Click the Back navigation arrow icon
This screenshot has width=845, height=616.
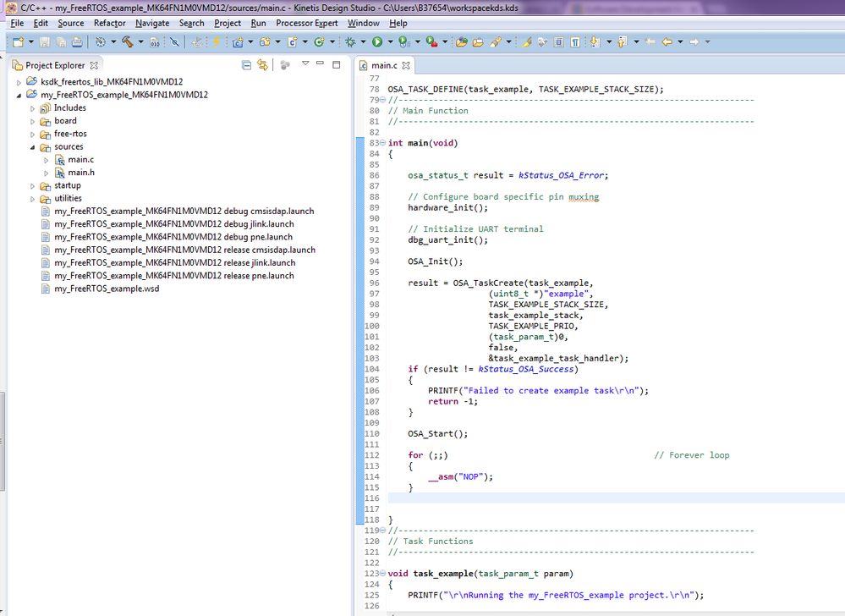point(667,41)
